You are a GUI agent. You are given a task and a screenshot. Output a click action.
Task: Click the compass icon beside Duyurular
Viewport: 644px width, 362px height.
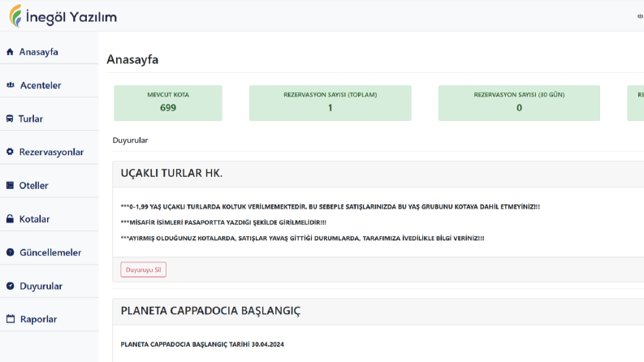click(11, 286)
